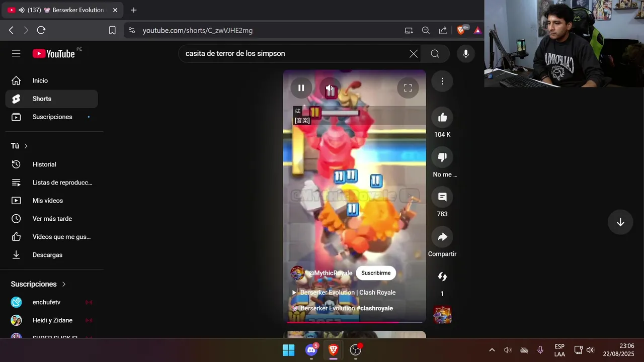The height and width of the screenshot is (362, 644).
Task: Open the 783 comments panel
Action: [x=442, y=197]
